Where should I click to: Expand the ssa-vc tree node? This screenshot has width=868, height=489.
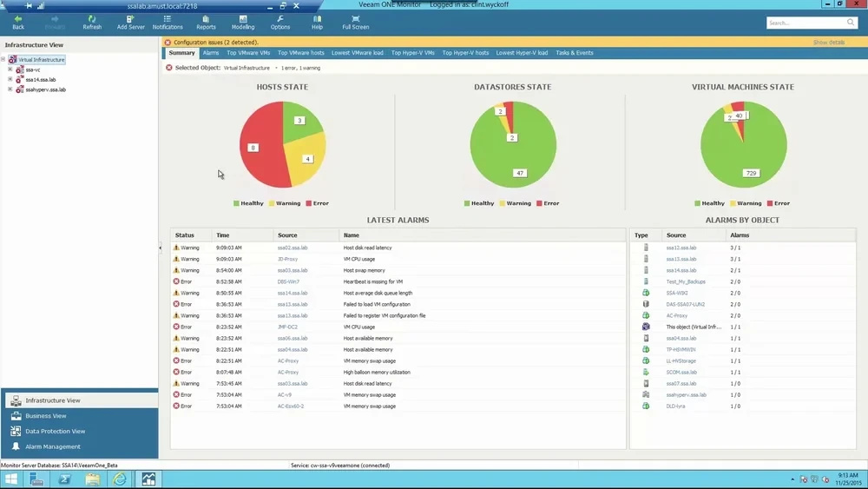tap(10, 69)
